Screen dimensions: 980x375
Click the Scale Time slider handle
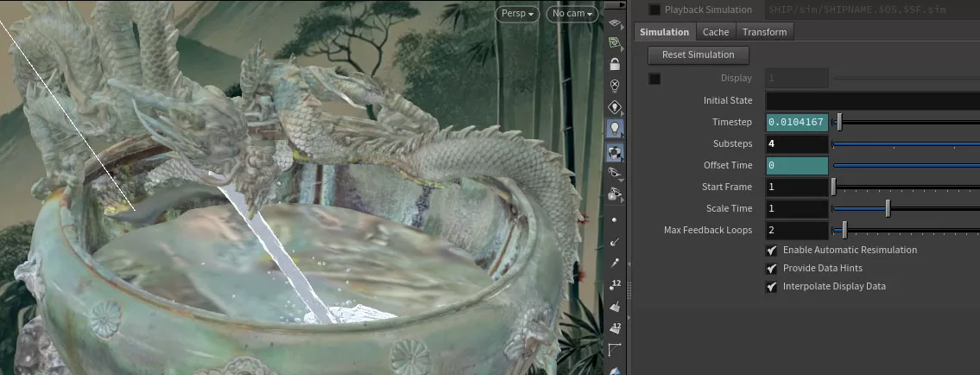[888, 208]
